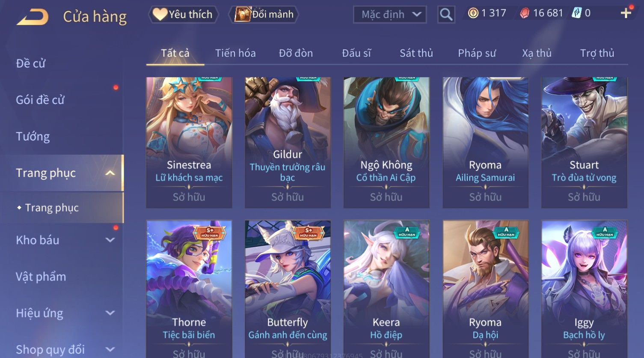The image size is (644, 358).
Task: Open the Sinestrea Lữ khách sa mạc skin card
Action: point(189,143)
